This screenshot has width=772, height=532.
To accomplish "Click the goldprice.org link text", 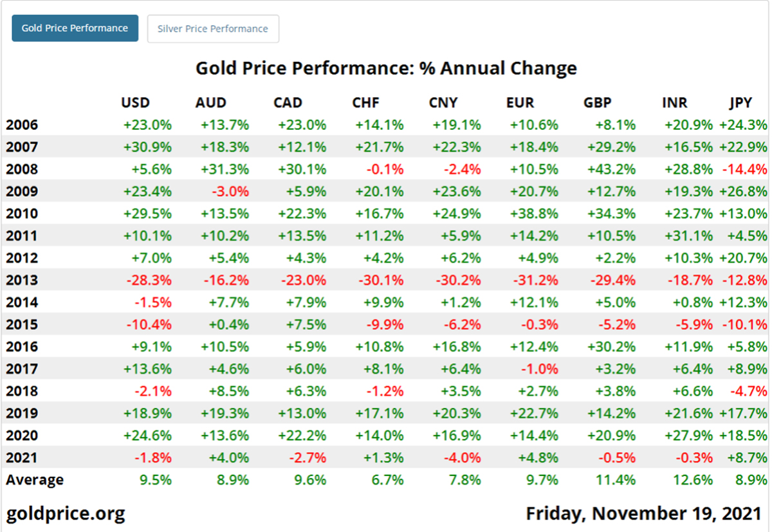I will pos(66,513).
